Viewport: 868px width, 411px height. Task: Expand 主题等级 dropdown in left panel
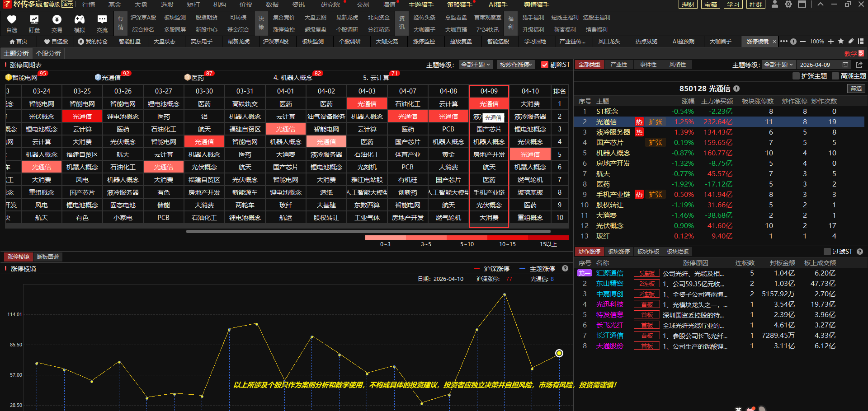click(x=475, y=65)
